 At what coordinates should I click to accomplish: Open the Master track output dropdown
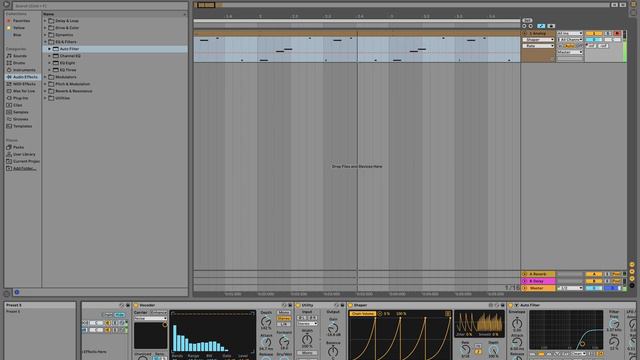[570, 288]
